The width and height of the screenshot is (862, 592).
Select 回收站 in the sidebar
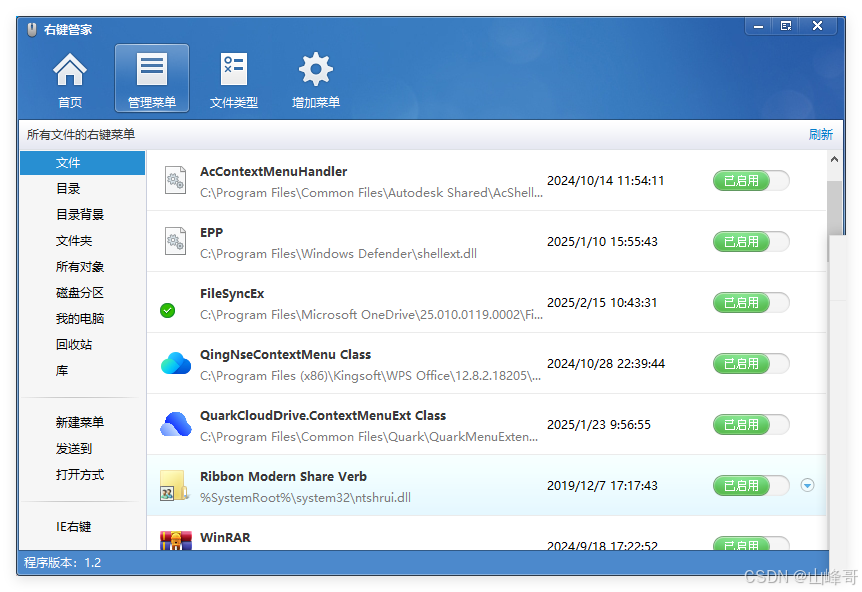coord(74,345)
